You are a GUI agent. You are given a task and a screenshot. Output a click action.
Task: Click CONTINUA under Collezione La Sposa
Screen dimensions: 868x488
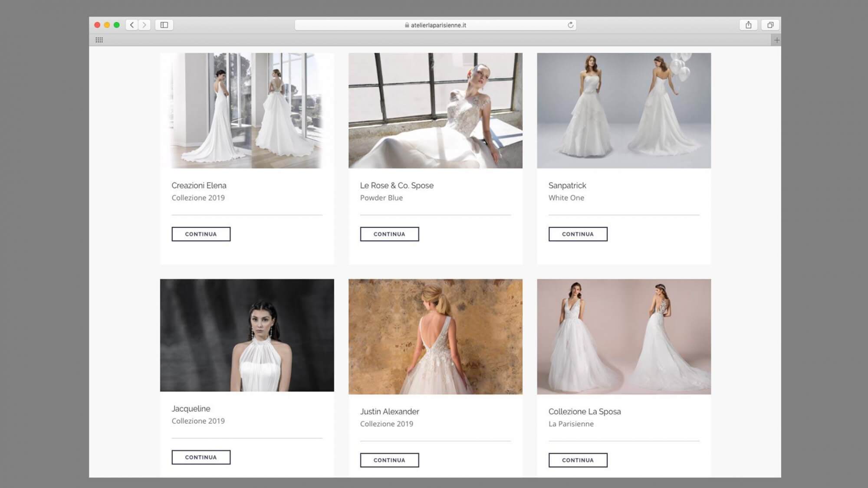tap(578, 460)
